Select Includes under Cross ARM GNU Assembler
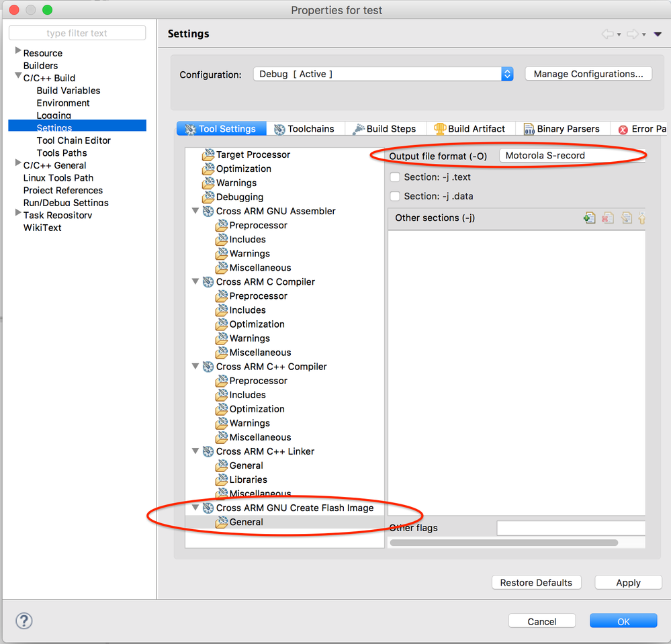Screen dimensions: 671x644 [x=247, y=239]
